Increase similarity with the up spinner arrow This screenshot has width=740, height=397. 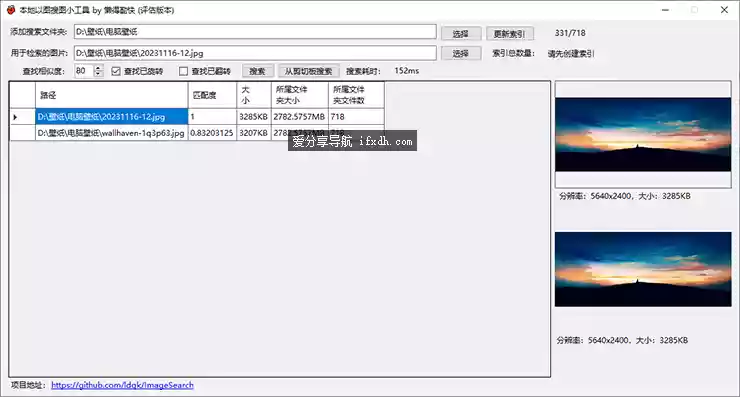(x=98, y=68)
